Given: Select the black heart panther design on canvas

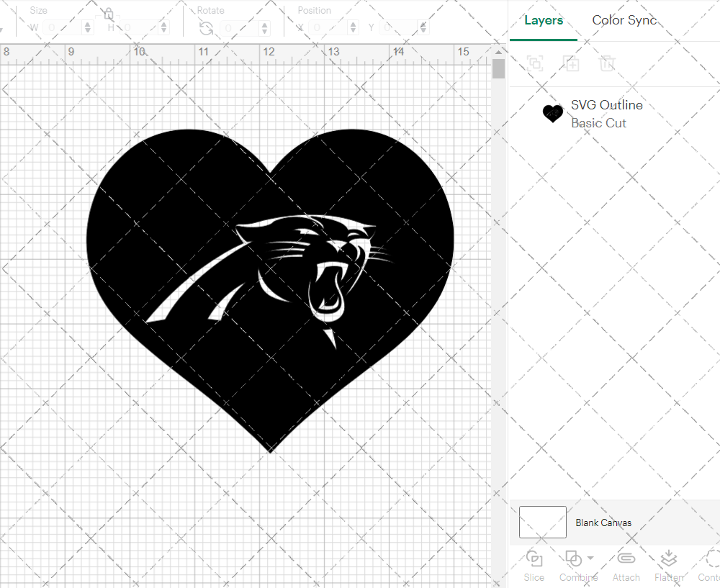Looking at the screenshot, I should pos(180,216).
